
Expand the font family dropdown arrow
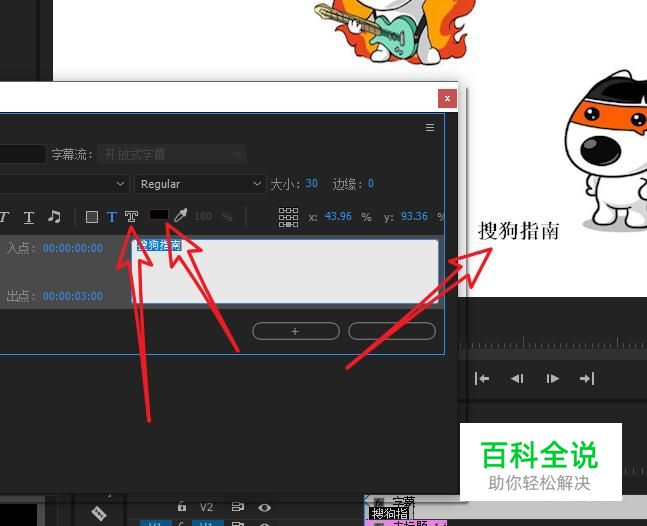point(120,184)
